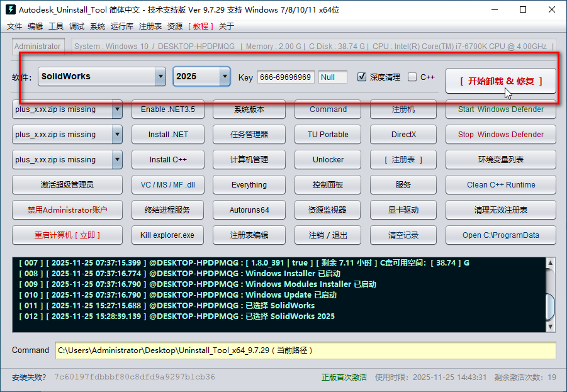Open the 系统 menu
Viewport: 567px width, 392px height.
pyautogui.click(x=98, y=26)
